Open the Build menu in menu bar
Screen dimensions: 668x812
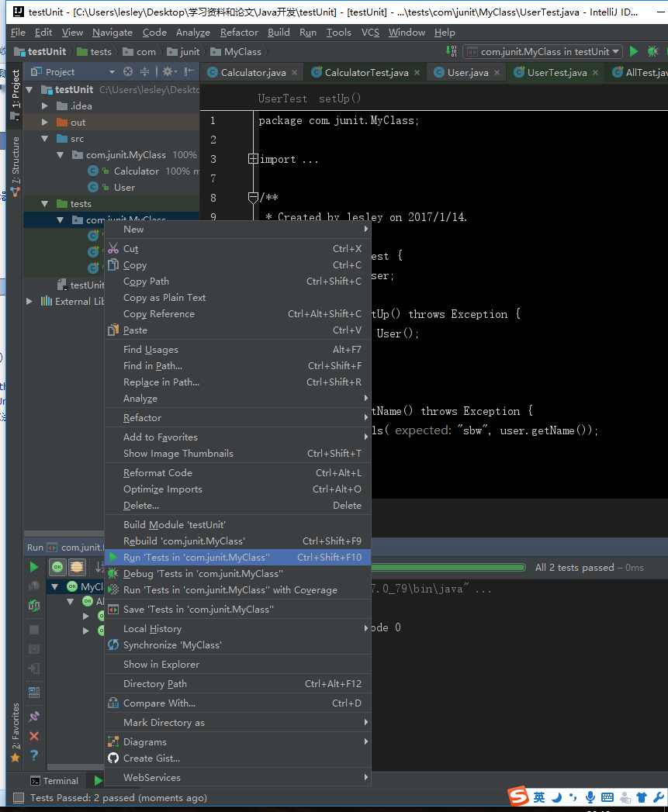pos(279,32)
